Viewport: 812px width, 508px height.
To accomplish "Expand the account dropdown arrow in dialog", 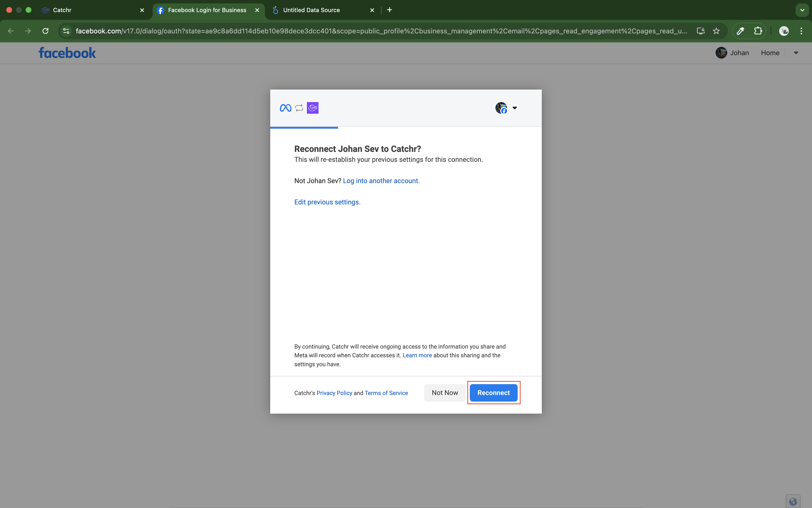I will pos(514,108).
